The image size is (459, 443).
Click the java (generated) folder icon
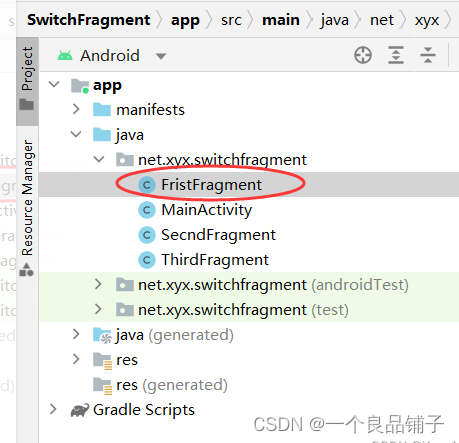point(102,335)
